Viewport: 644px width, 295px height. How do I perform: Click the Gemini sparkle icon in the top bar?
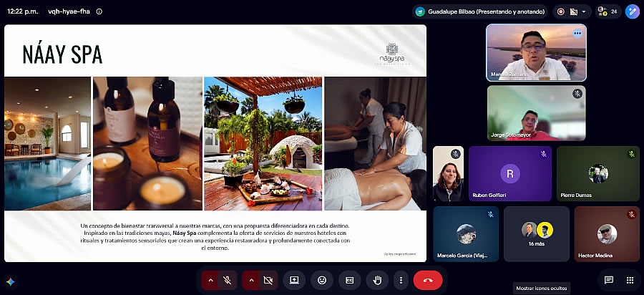(632, 11)
